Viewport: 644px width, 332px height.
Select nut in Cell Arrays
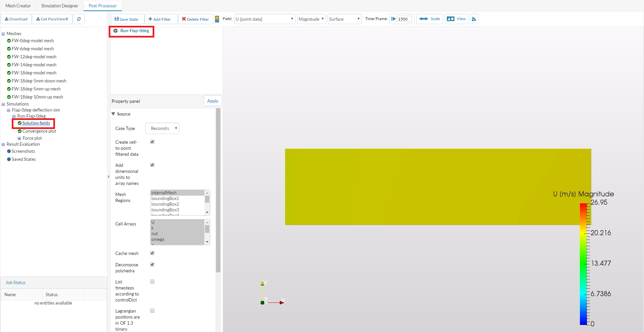[x=177, y=234]
